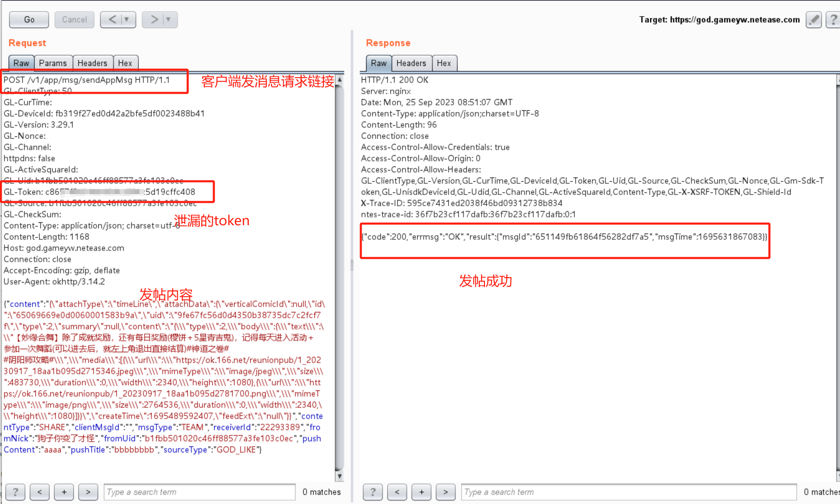Switch to Hex tab in Request panel

(125, 62)
